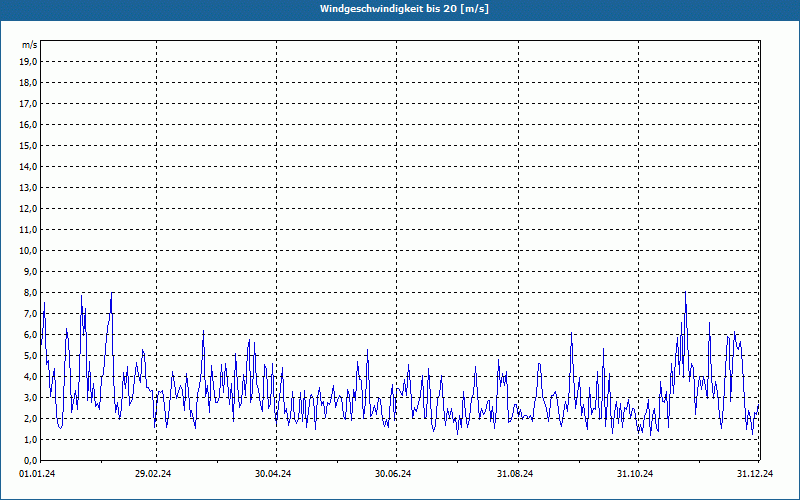Image resolution: width=800 pixels, height=500 pixels.
Task: Click the '8,0' y-axis label
Action: click(31, 292)
